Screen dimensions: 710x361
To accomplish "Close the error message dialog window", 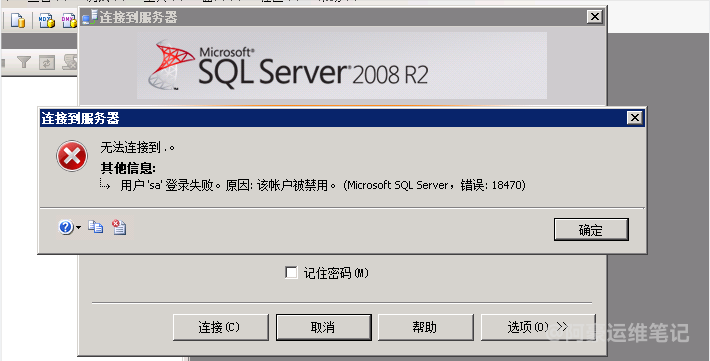I will 634,118.
